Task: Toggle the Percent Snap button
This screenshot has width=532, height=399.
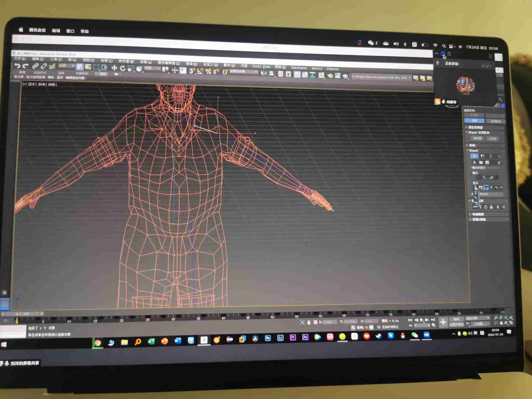Action: coord(208,71)
